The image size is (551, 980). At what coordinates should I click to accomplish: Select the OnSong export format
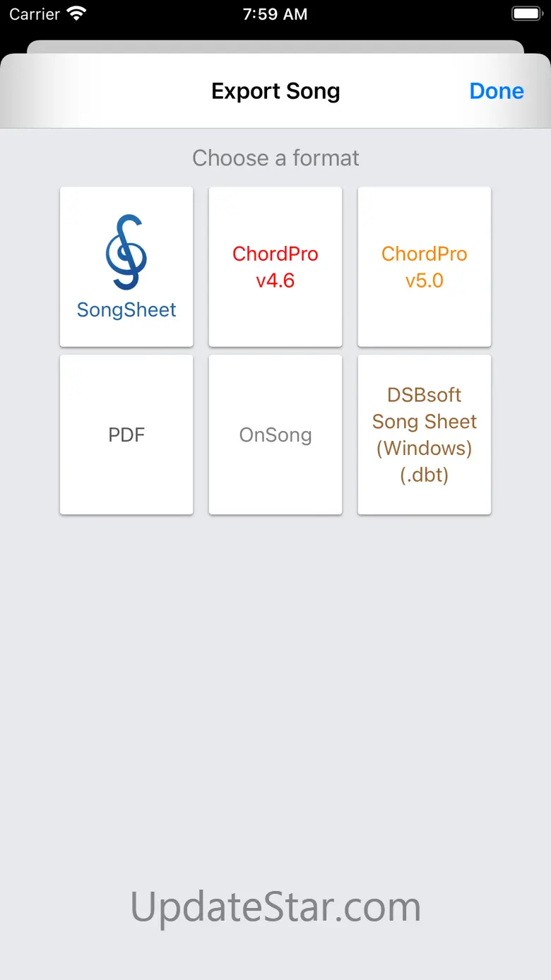click(275, 435)
